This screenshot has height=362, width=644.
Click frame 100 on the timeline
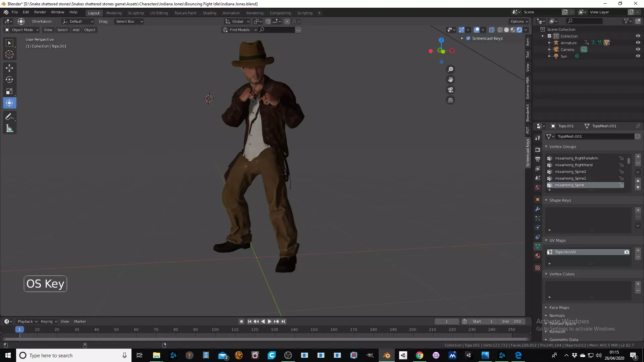[215, 330]
